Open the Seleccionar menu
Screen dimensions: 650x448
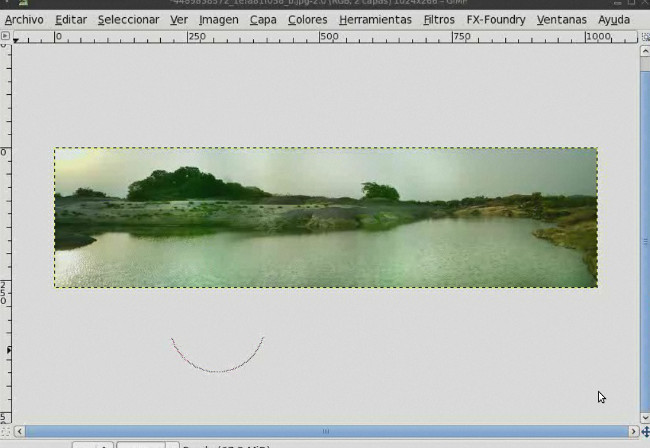click(x=128, y=19)
